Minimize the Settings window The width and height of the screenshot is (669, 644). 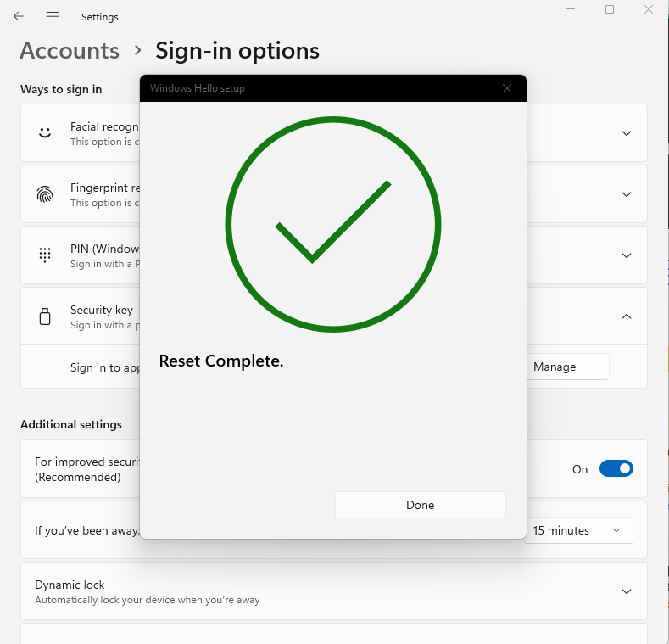(x=571, y=9)
